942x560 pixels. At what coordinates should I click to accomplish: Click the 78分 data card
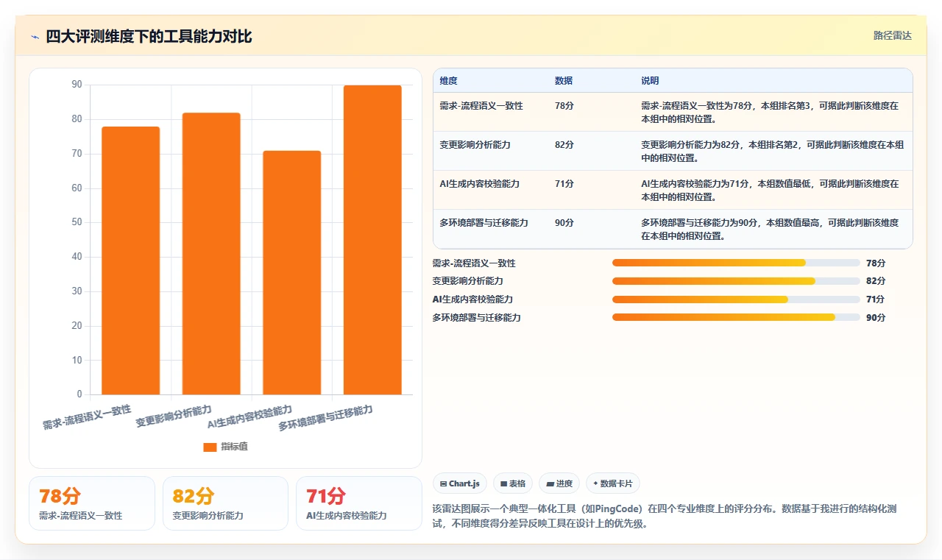click(x=92, y=503)
